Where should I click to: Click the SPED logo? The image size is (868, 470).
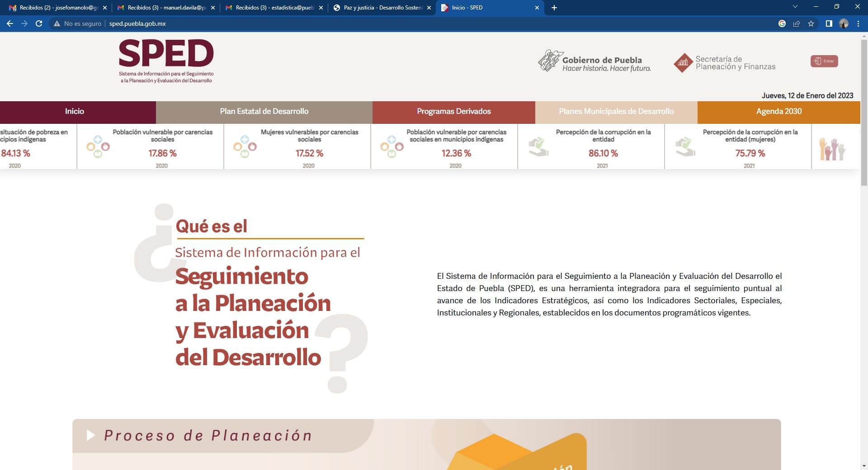click(x=166, y=61)
